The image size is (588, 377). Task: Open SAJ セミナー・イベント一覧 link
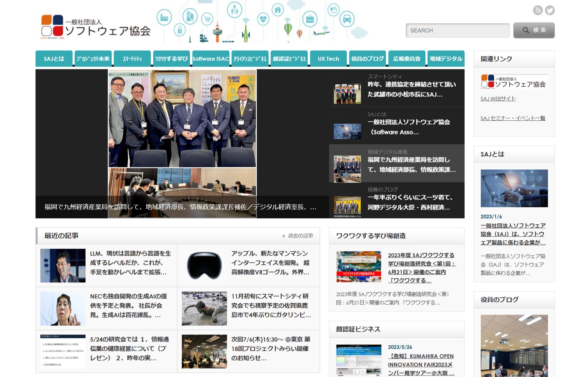(x=513, y=118)
